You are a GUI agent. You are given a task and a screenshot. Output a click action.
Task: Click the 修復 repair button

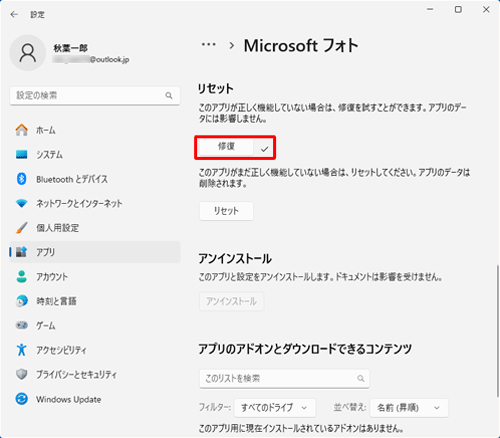click(x=226, y=147)
